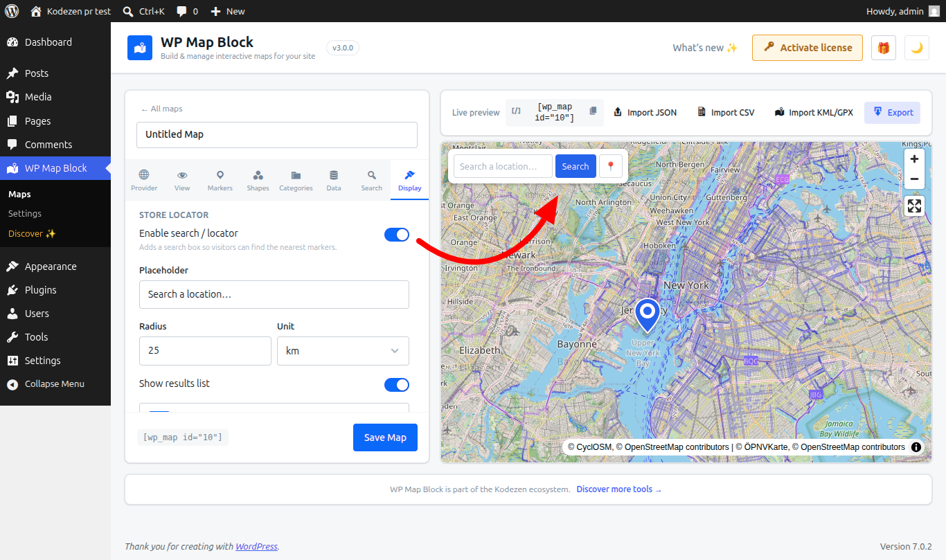Select the Display tab
946x560 pixels.
(x=410, y=181)
